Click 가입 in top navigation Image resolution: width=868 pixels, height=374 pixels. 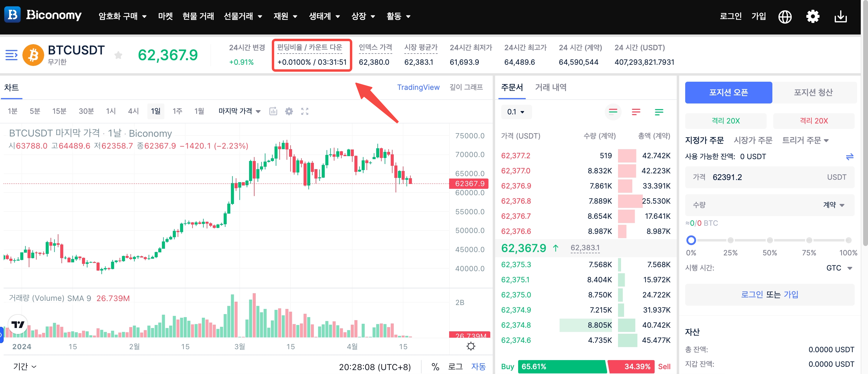click(758, 16)
